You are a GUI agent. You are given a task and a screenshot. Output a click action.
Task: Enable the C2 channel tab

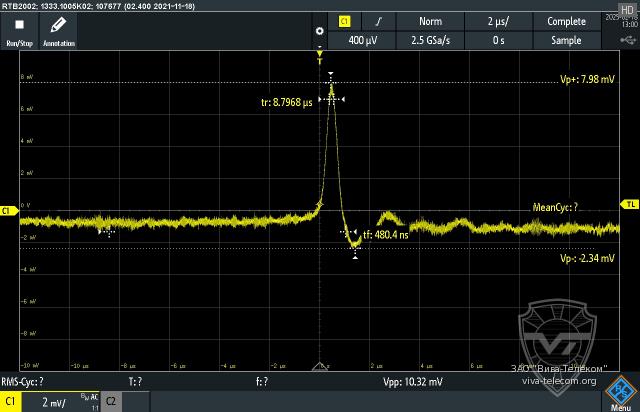pyautogui.click(x=111, y=401)
